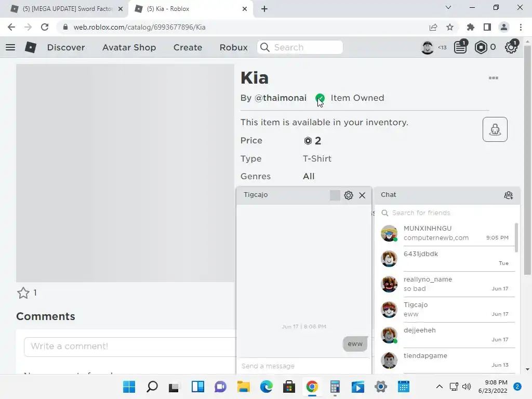
Task: Click the page vertical scrollbar
Action: tap(527, 159)
